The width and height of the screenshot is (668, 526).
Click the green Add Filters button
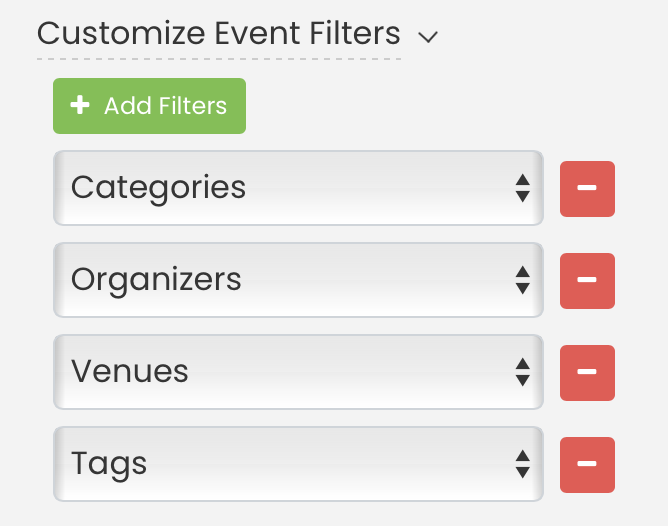[150, 106]
